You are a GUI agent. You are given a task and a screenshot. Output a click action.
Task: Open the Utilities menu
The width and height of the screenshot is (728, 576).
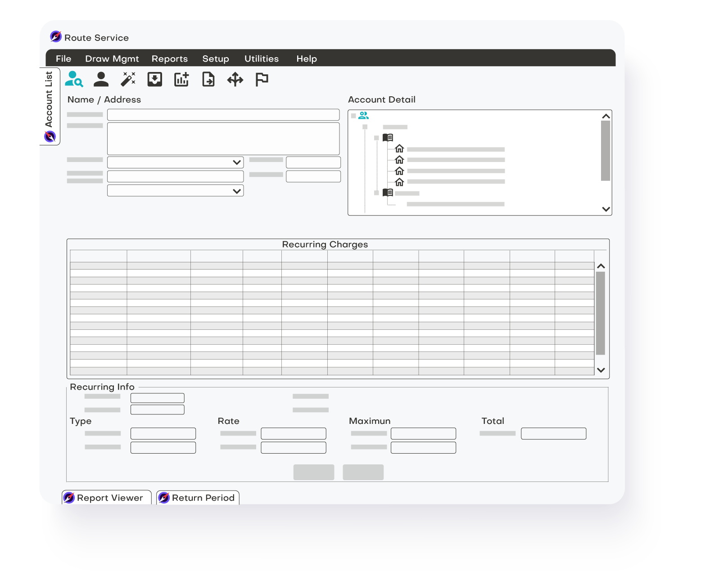(261, 58)
